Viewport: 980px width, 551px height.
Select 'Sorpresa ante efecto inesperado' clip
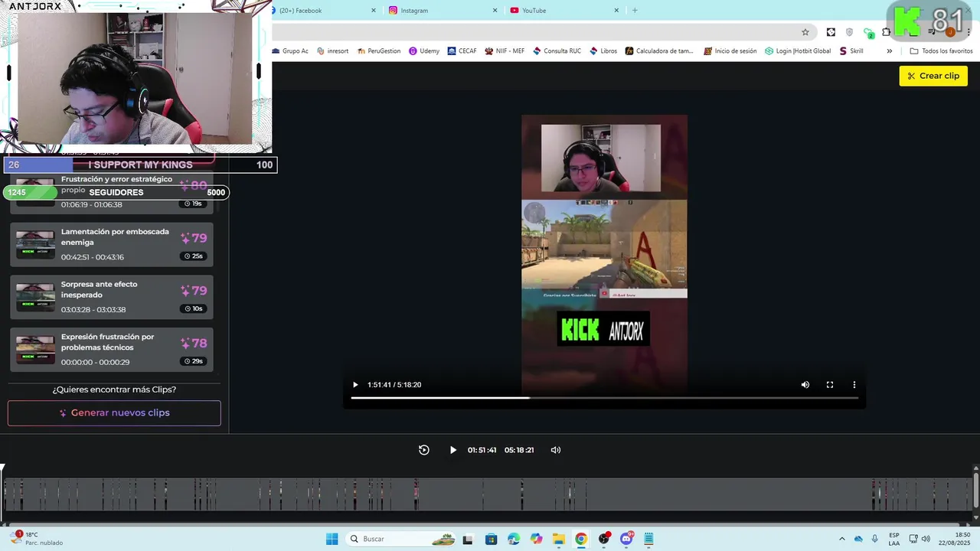click(x=112, y=297)
